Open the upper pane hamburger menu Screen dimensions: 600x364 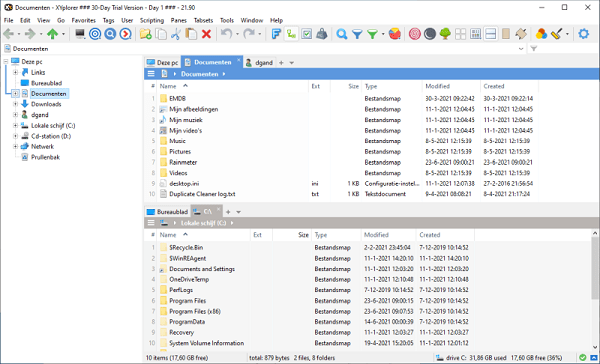[x=151, y=74]
